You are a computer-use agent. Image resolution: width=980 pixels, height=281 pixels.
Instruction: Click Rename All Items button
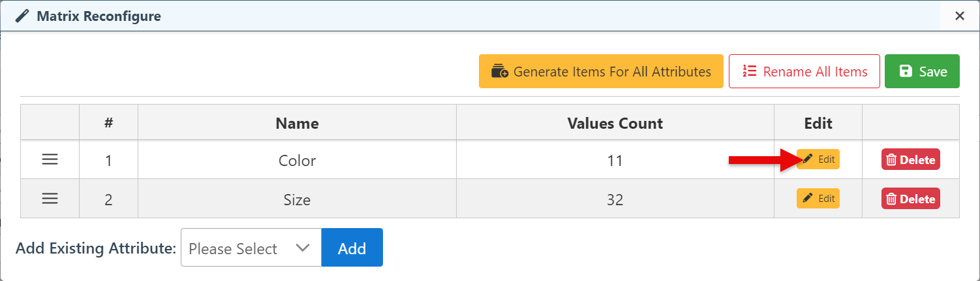[x=804, y=71]
